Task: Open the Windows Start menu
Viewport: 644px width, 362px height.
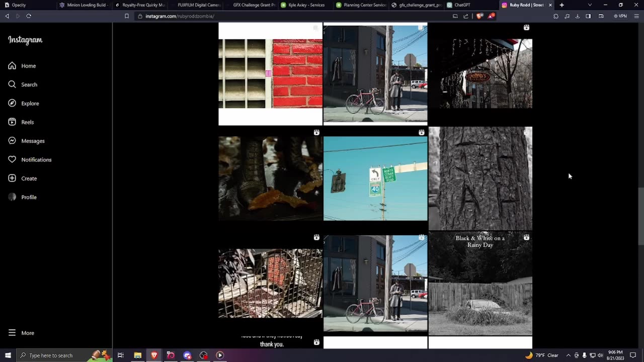Action: pyautogui.click(x=8, y=355)
